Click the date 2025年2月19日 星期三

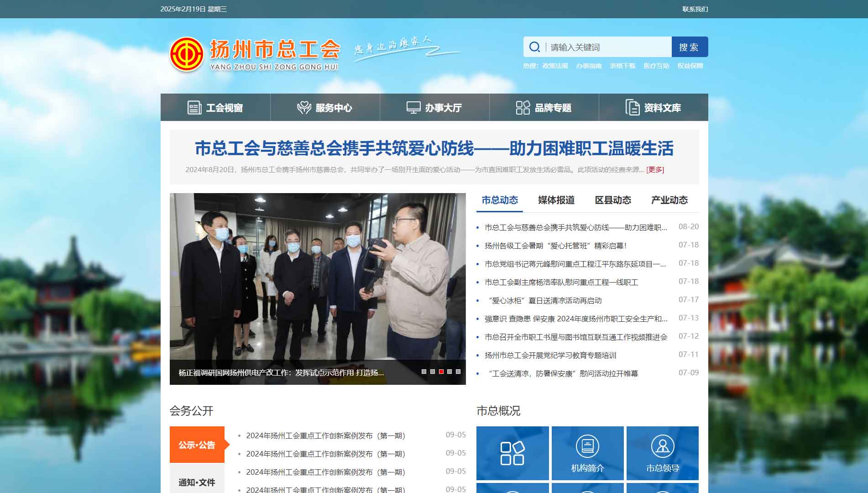pos(193,9)
